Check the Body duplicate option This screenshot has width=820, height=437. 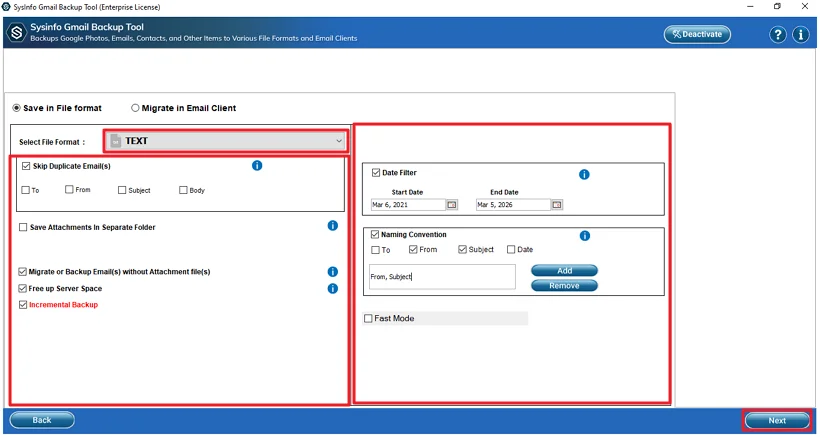(x=183, y=190)
